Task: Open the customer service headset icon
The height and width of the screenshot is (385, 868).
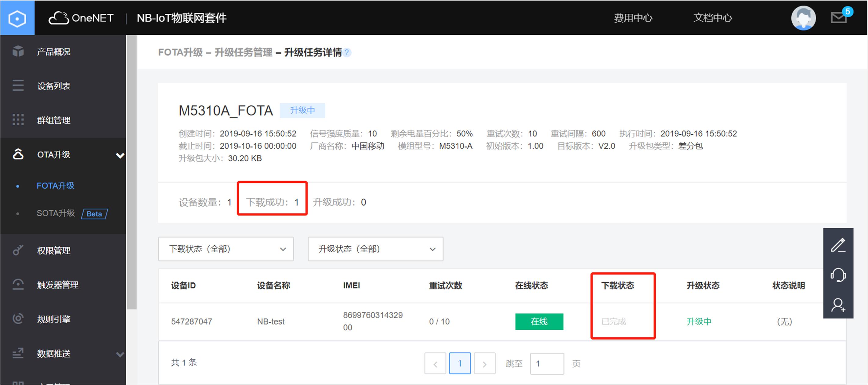Action: [x=838, y=275]
